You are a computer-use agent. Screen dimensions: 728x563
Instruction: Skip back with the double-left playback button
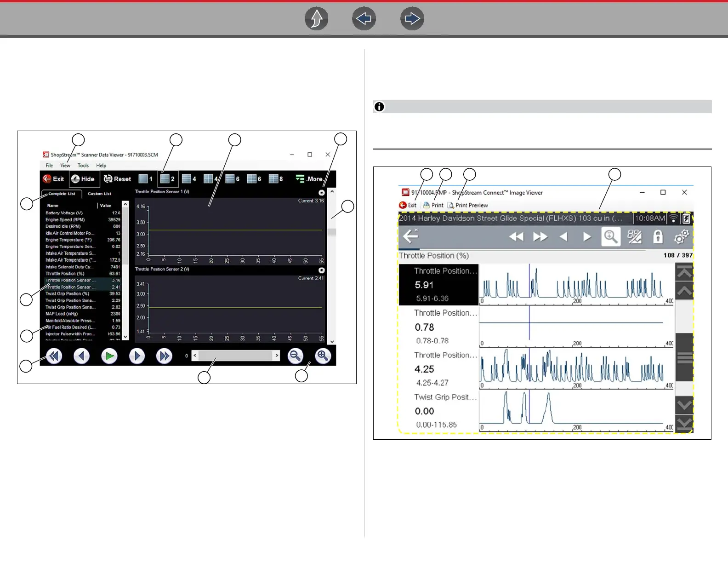pos(54,356)
